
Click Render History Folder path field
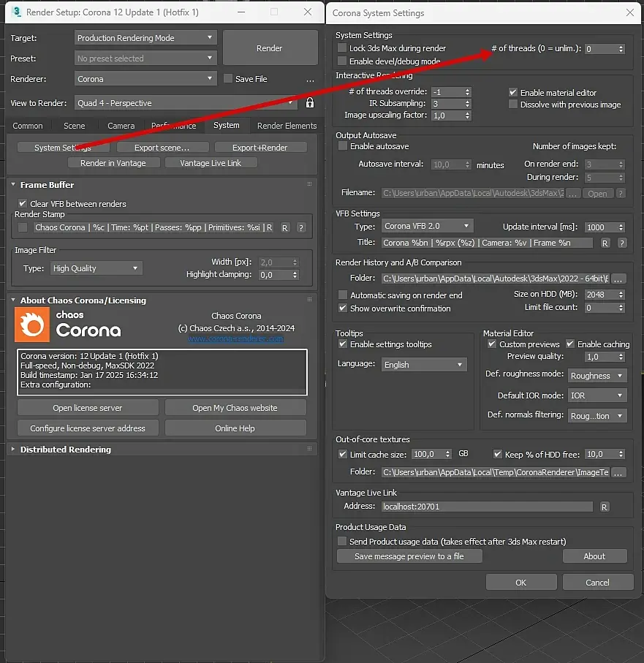[x=495, y=279]
